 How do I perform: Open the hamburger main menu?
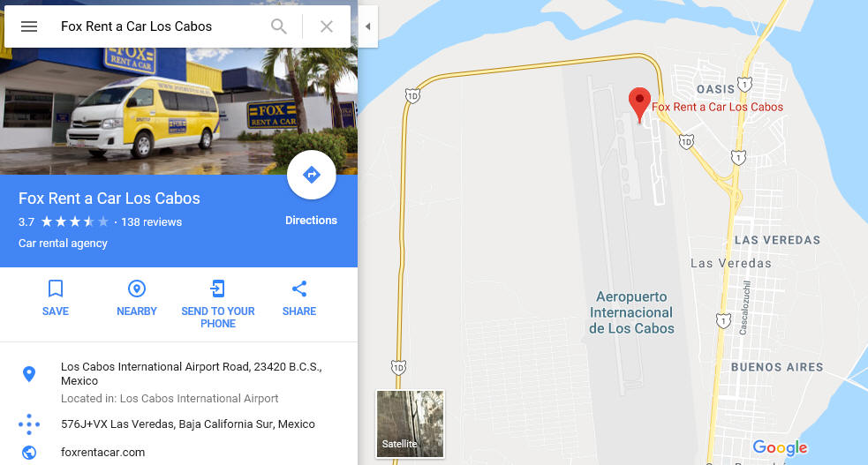click(x=29, y=26)
